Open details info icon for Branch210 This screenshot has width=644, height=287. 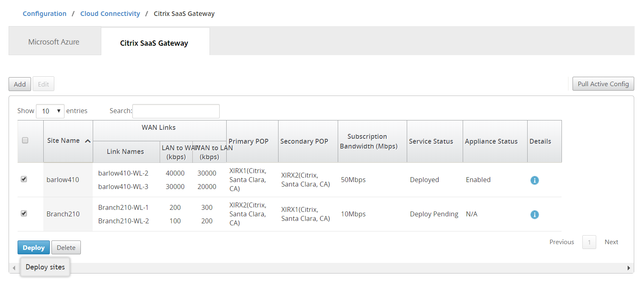point(534,214)
